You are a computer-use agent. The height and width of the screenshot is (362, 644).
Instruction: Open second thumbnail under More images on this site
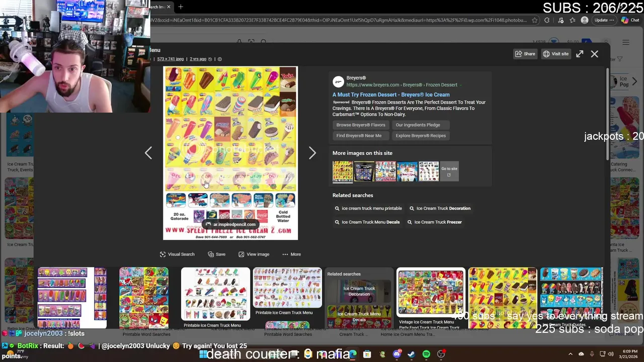(x=364, y=171)
